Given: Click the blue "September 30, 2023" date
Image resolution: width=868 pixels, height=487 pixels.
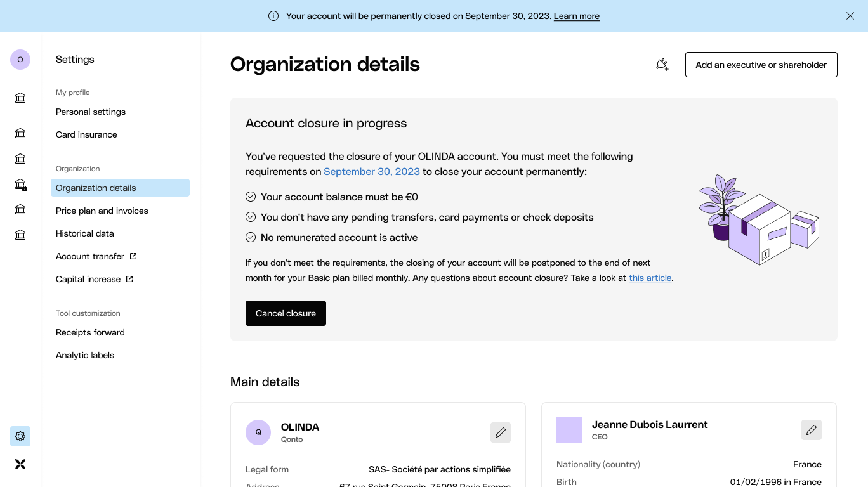Looking at the screenshot, I should coord(372,171).
